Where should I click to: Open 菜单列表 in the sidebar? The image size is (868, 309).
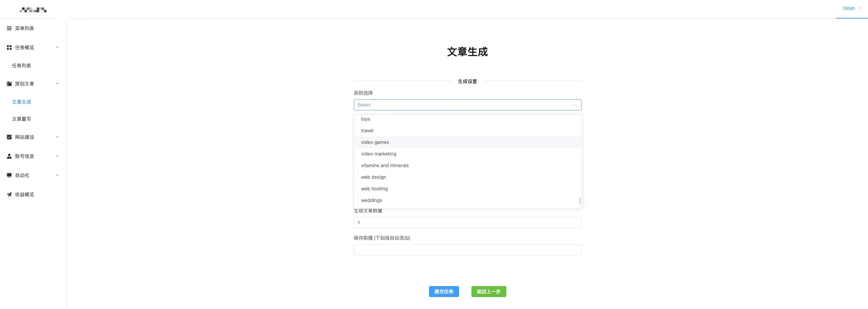[x=24, y=28]
